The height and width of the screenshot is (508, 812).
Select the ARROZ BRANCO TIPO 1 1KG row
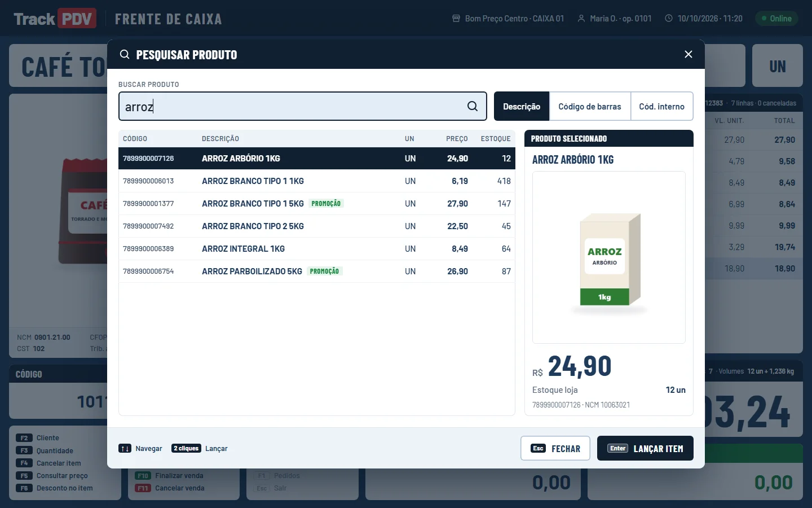[317, 181]
